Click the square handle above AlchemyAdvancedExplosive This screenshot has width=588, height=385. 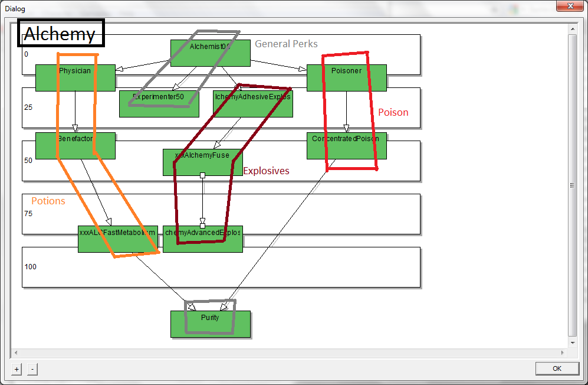[x=202, y=226]
